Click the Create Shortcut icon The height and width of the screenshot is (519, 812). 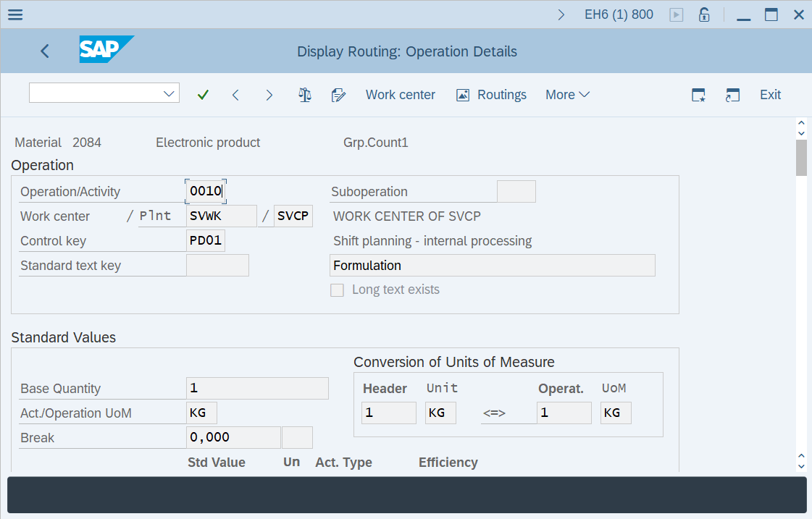[698, 94]
